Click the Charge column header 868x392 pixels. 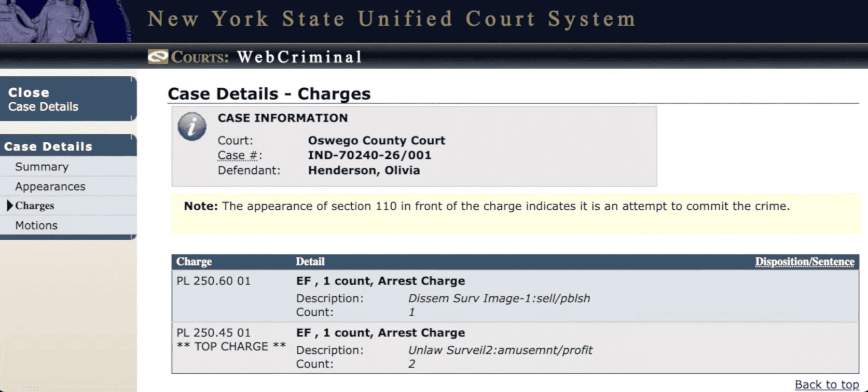(194, 262)
